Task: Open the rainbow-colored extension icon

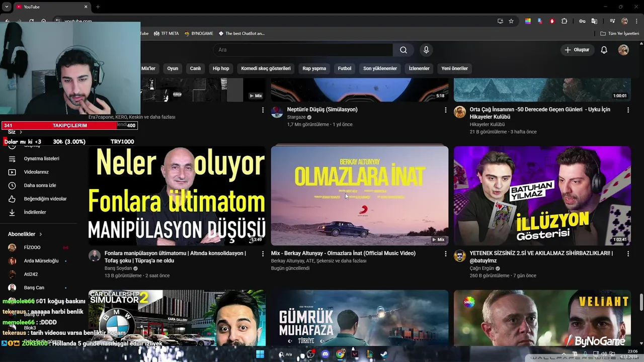Action: coord(528,21)
